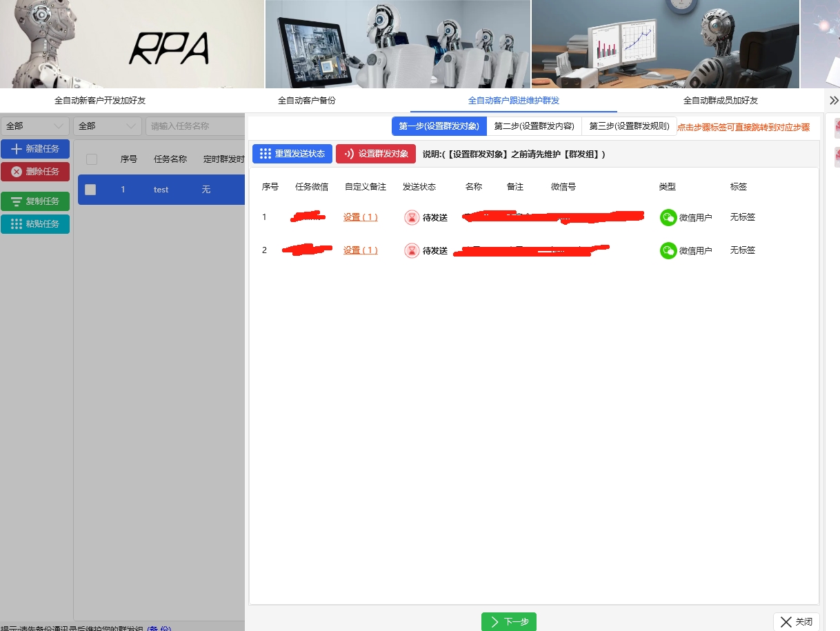Click the 删除任务 delete button
This screenshot has height=631, width=840.
click(x=35, y=172)
